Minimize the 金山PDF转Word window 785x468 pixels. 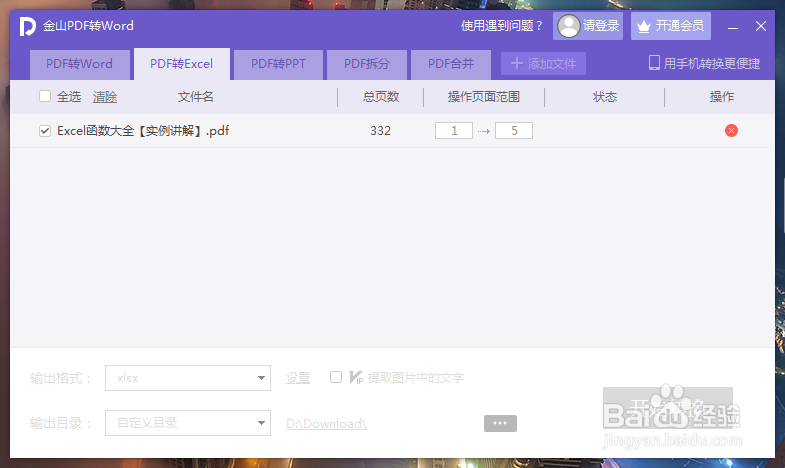click(x=733, y=26)
